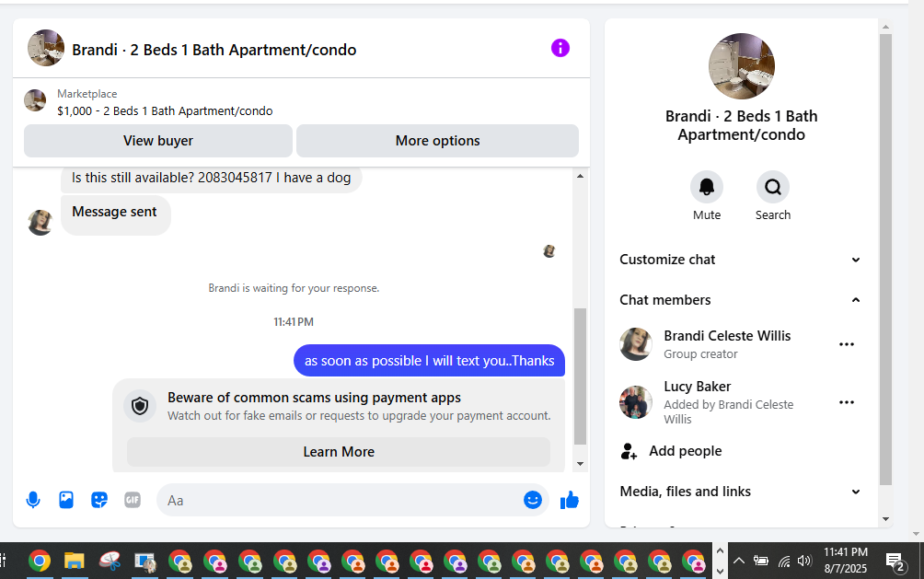Click Learn More on scam warning
The height and width of the screenshot is (579, 924).
[x=339, y=452]
